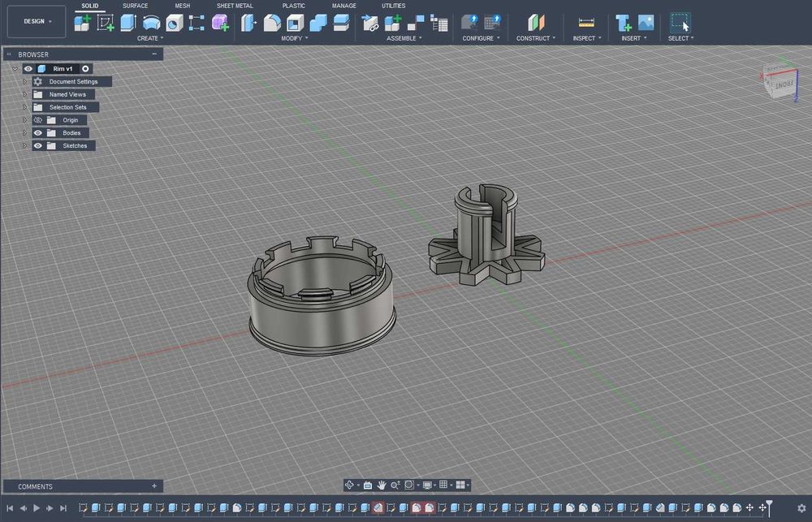This screenshot has width=812, height=522.
Task: Click the Insert Text icon
Action: (623, 23)
